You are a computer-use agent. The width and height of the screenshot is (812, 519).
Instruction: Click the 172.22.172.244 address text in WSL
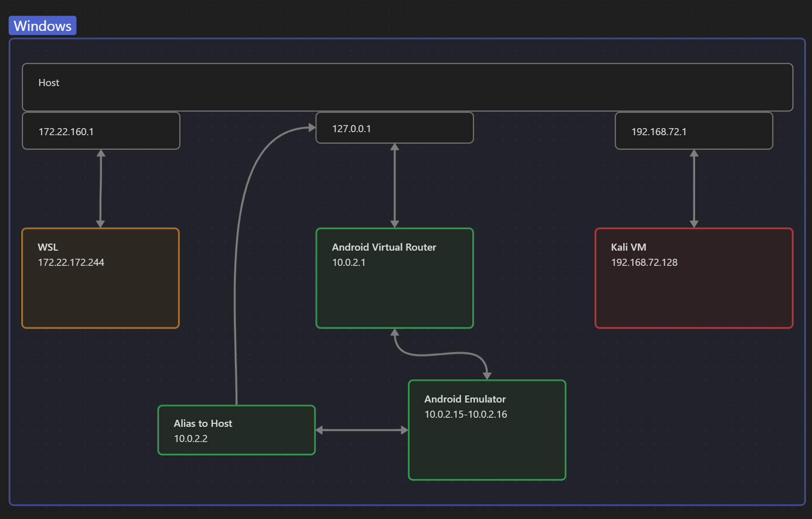71,262
